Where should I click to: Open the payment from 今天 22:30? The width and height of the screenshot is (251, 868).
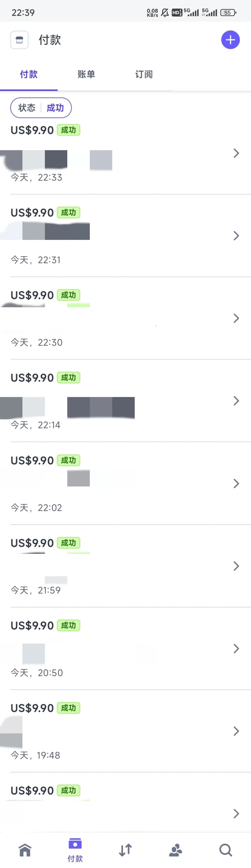pos(125,318)
